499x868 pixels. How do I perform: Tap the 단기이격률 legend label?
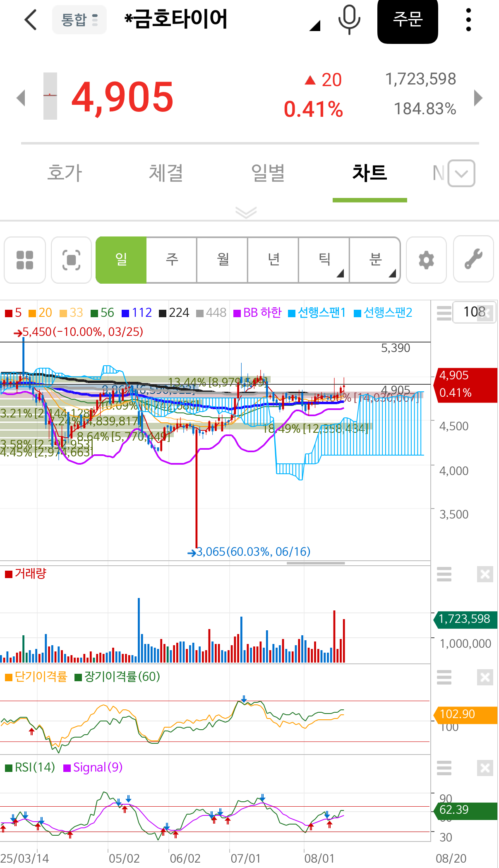[36, 677]
